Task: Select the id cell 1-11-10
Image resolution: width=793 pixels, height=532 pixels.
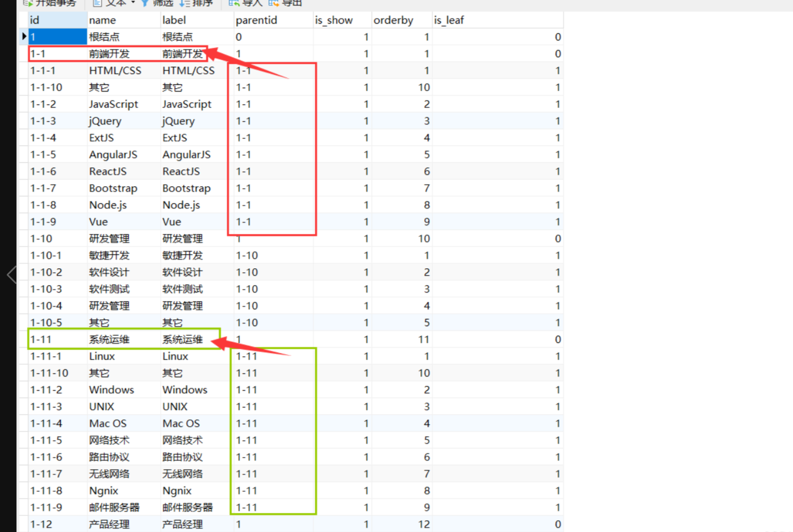Action: tap(57, 374)
